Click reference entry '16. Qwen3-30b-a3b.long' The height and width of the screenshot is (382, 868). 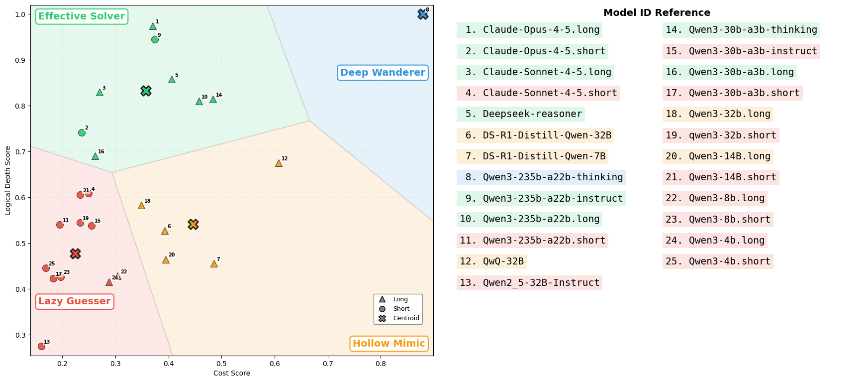[730, 72]
